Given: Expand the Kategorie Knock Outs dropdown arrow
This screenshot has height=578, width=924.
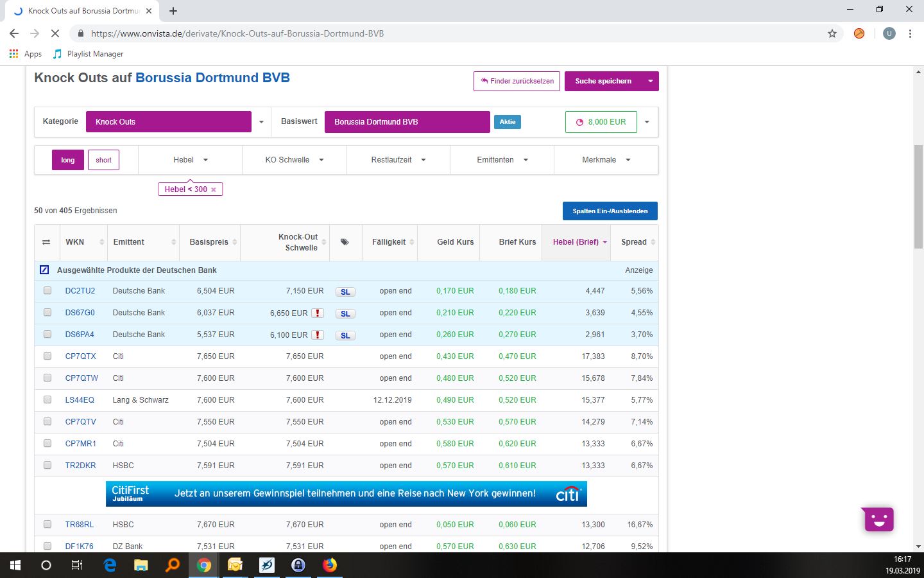Looking at the screenshot, I should click(x=261, y=122).
